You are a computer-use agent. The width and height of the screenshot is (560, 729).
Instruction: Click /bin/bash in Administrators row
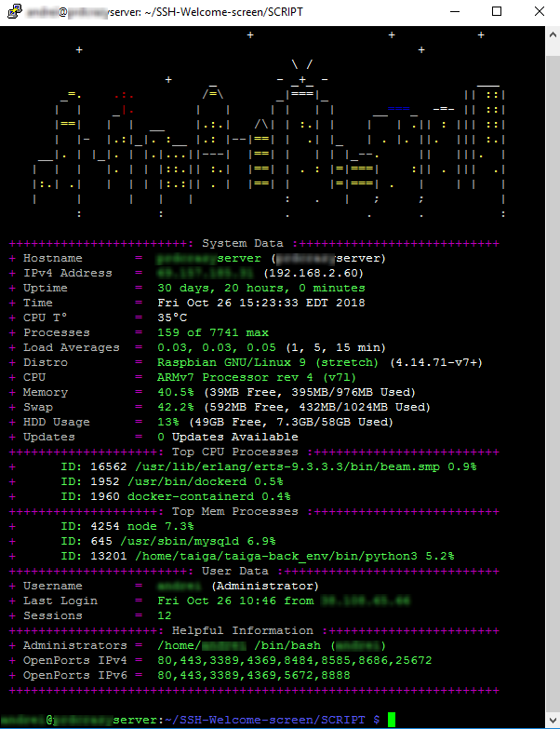click(287, 645)
